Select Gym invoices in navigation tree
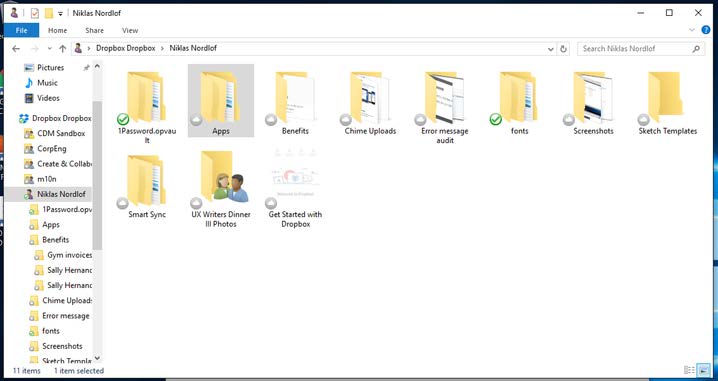Screen dimensions: 718x381 click(x=70, y=255)
